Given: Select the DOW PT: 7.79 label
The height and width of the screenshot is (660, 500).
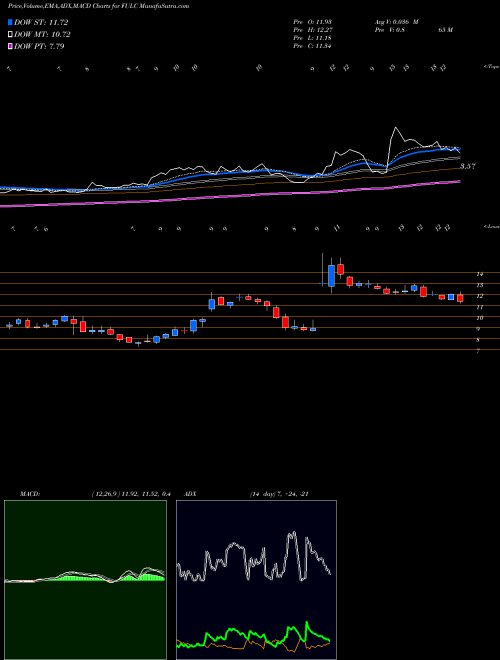Looking at the screenshot, I should (x=39, y=46).
